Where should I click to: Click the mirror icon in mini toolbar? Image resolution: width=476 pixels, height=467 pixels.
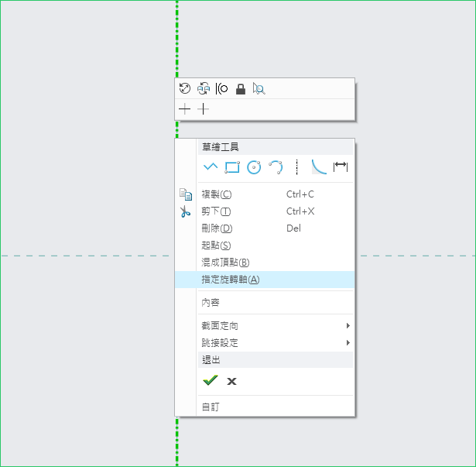point(204,88)
